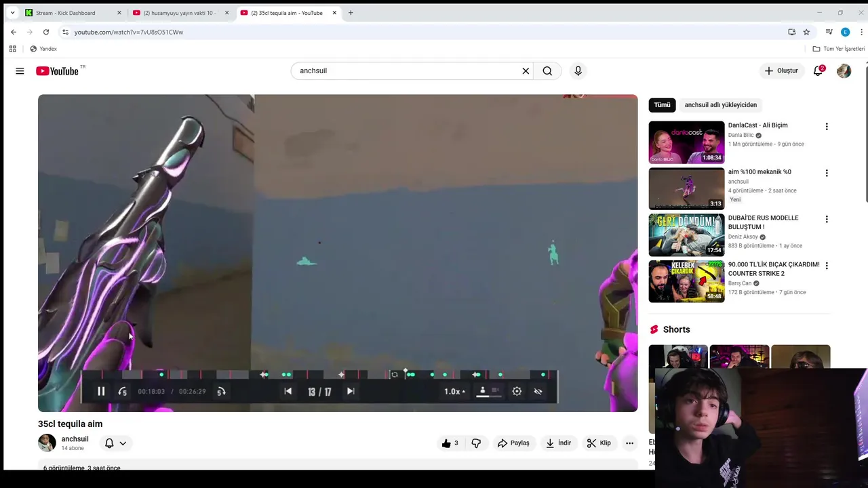Jump to previous round in replay bar
The height and width of the screenshot is (488, 868).
pyautogui.click(x=288, y=391)
